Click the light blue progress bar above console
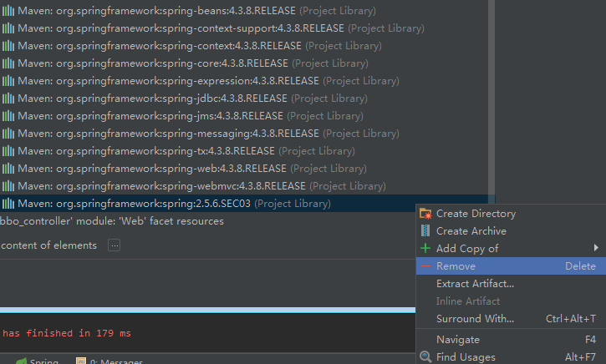The height and width of the screenshot is (364, 606). click(x=207, y=310)
